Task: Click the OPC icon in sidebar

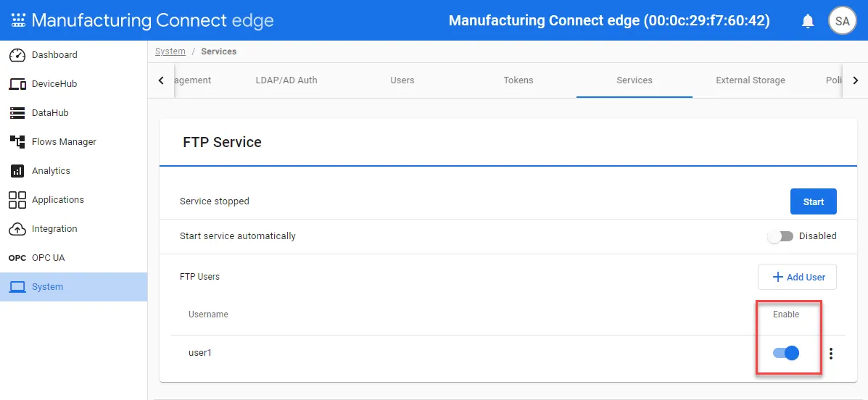Action: (17, 258)
